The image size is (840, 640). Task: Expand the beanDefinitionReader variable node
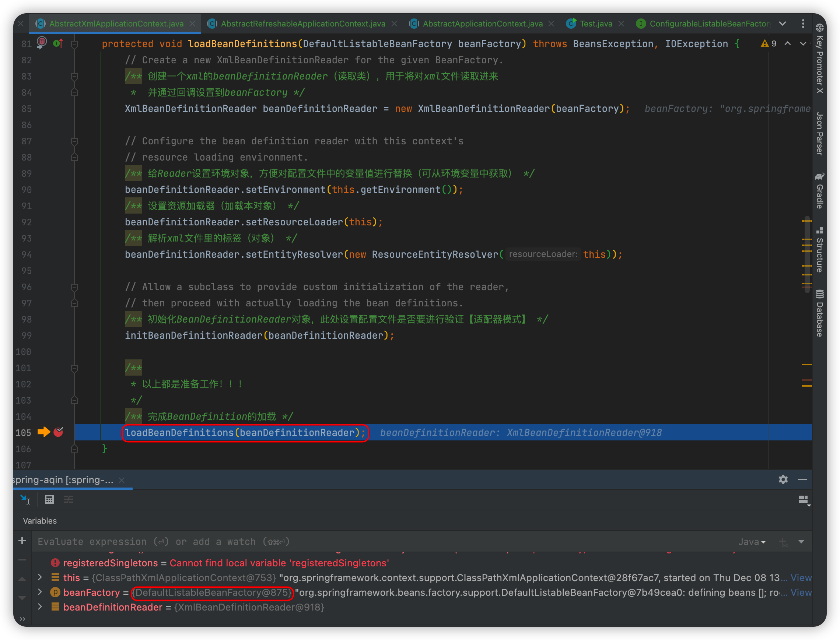pos(40,607)
